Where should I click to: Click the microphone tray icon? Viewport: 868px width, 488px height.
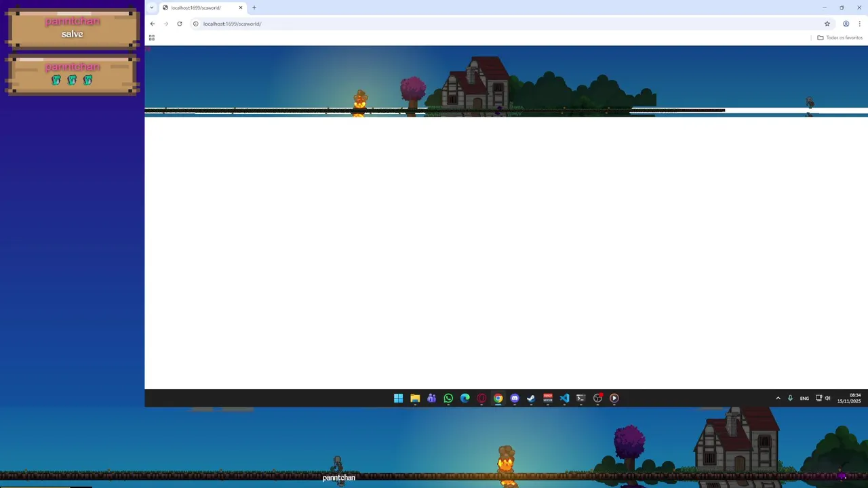coord(790,399)
